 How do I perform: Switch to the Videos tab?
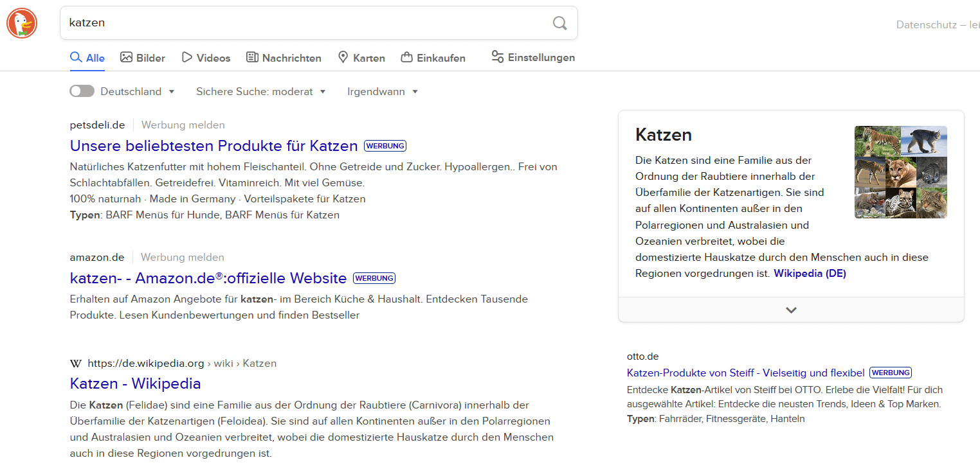(x=206, y=58)
